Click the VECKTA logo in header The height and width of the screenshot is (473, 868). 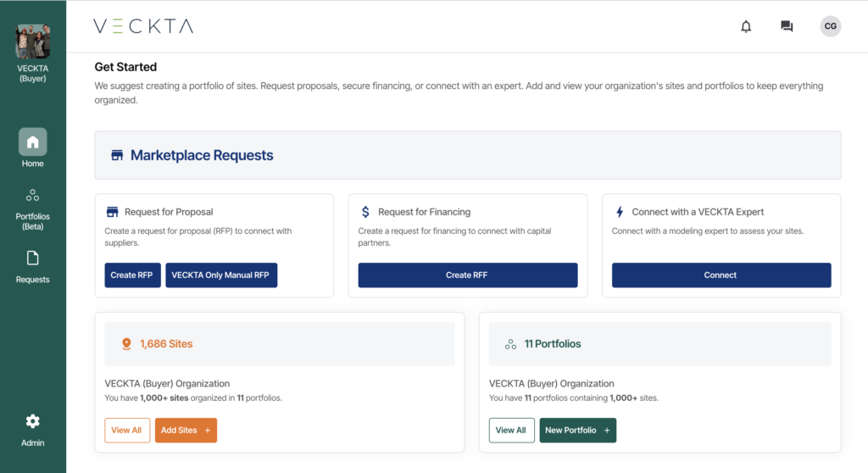pos(143,26)
